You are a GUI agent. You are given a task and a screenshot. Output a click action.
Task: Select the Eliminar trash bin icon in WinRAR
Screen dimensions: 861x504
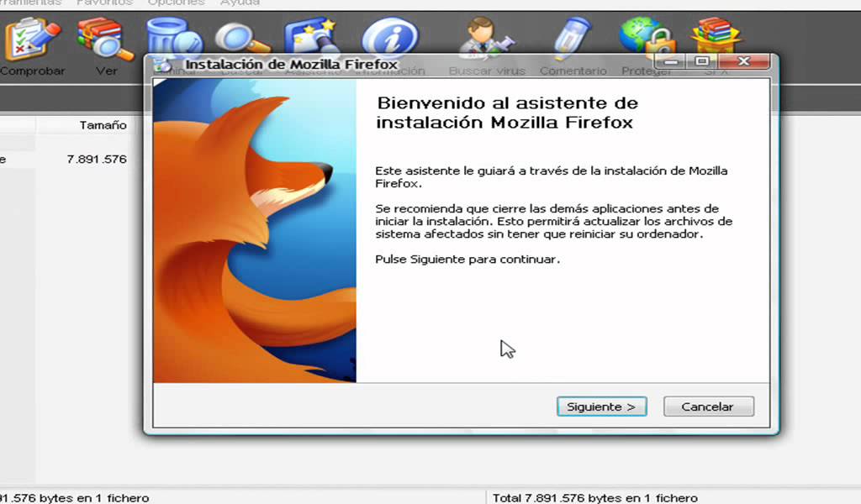(x=175, y=36)
